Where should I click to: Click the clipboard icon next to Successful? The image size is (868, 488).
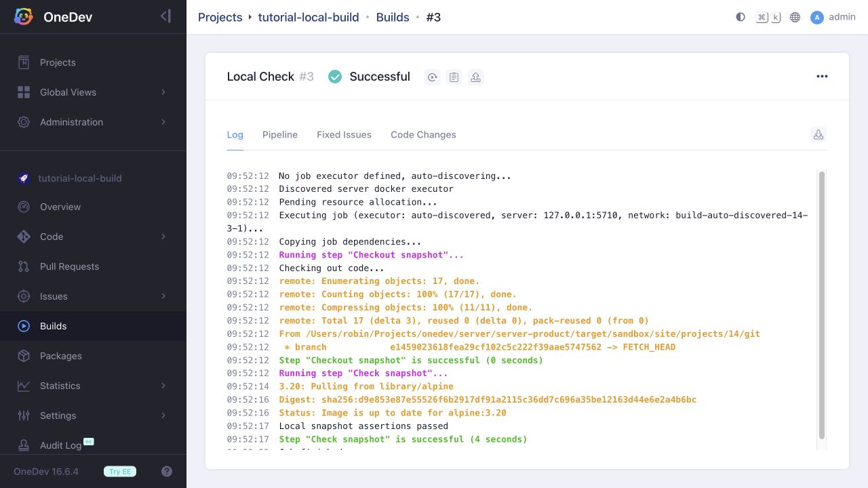(454, 77)
